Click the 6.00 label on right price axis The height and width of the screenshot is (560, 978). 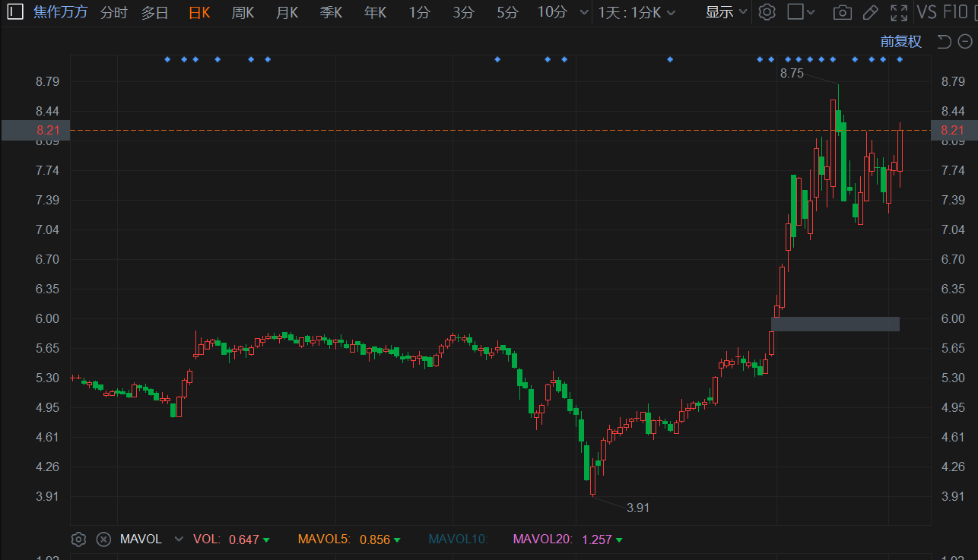tap(954, 318)
